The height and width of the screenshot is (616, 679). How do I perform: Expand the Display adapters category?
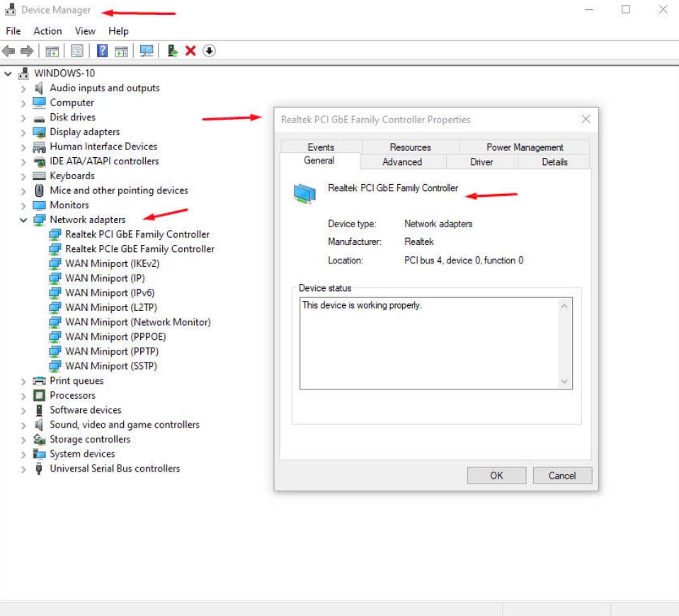tap(23, 132)
